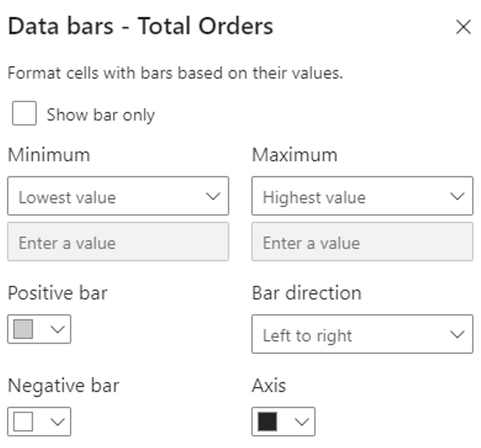Expand the Positive bar color picker arrow
Viewport: 481px width, 448px height.
click(58, 329)
